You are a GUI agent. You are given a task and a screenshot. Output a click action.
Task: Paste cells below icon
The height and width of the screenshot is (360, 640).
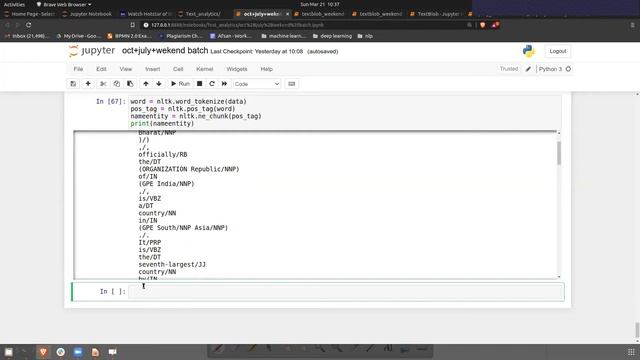130,84
